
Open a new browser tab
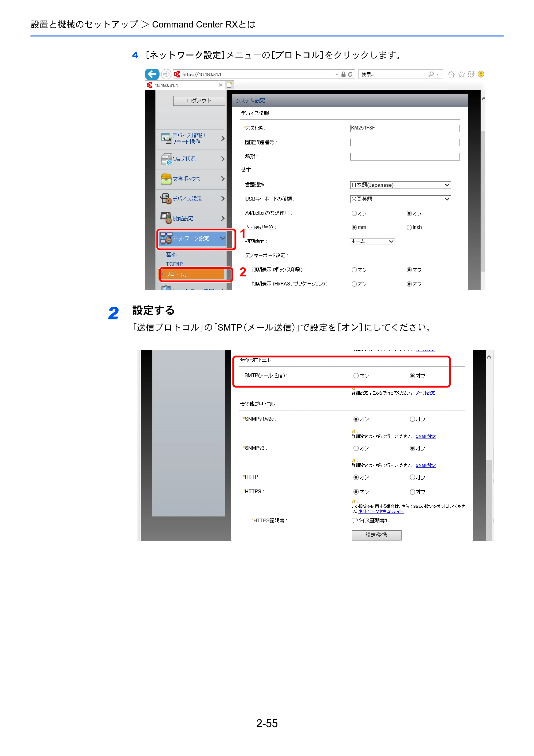(x=229, y=85)
